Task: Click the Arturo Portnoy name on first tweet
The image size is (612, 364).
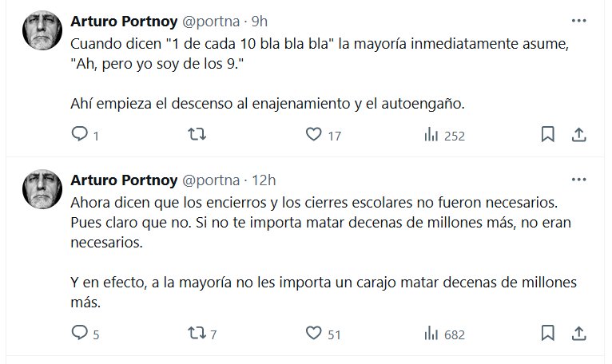Action: (123, 19)
